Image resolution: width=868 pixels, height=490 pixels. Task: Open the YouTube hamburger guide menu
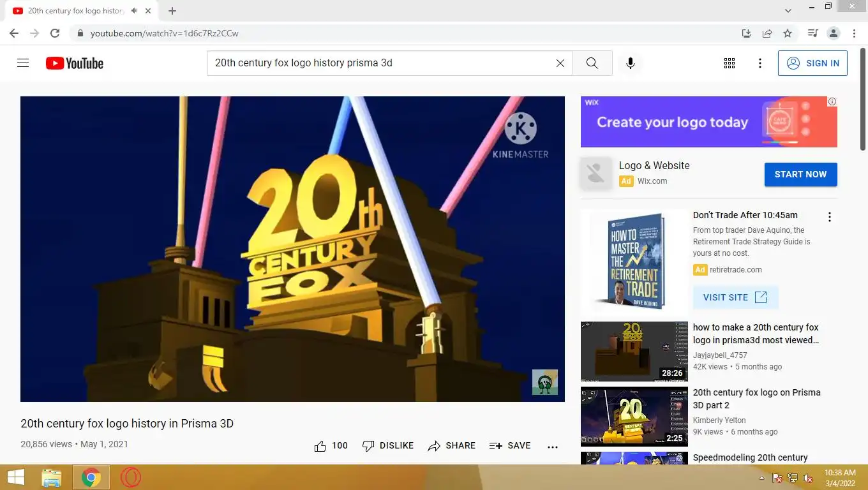pos(23,63)
